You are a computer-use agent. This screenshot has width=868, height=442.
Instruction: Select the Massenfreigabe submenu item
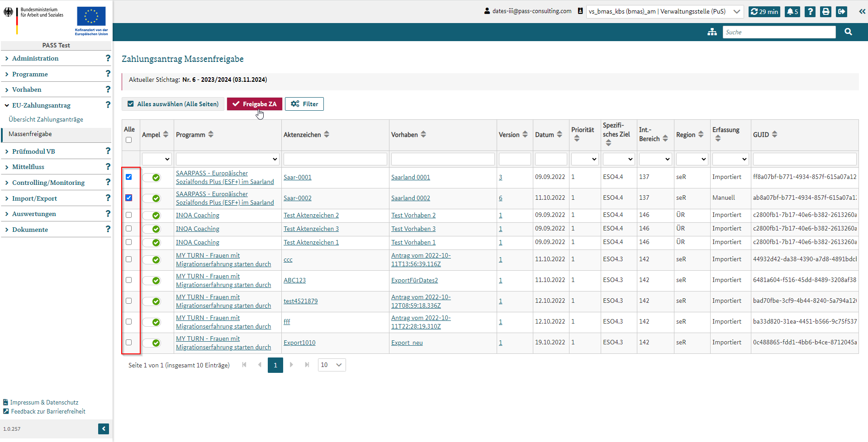(x=30, y=134)
